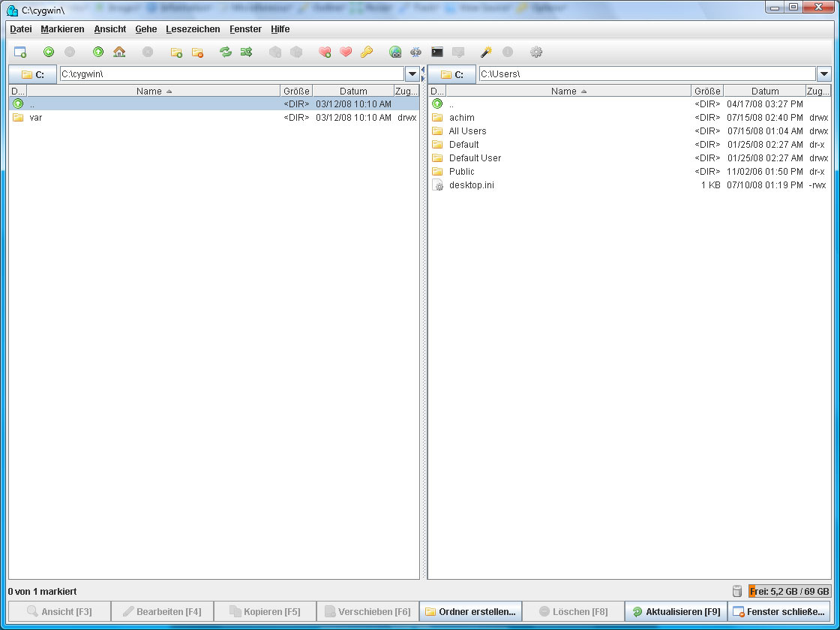Expand right panel C:\Users\ path dropdown arrow

pos(824,74)
